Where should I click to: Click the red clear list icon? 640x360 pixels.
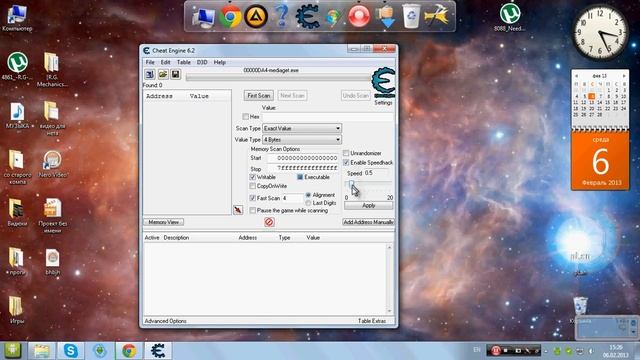tap(269, 222)
